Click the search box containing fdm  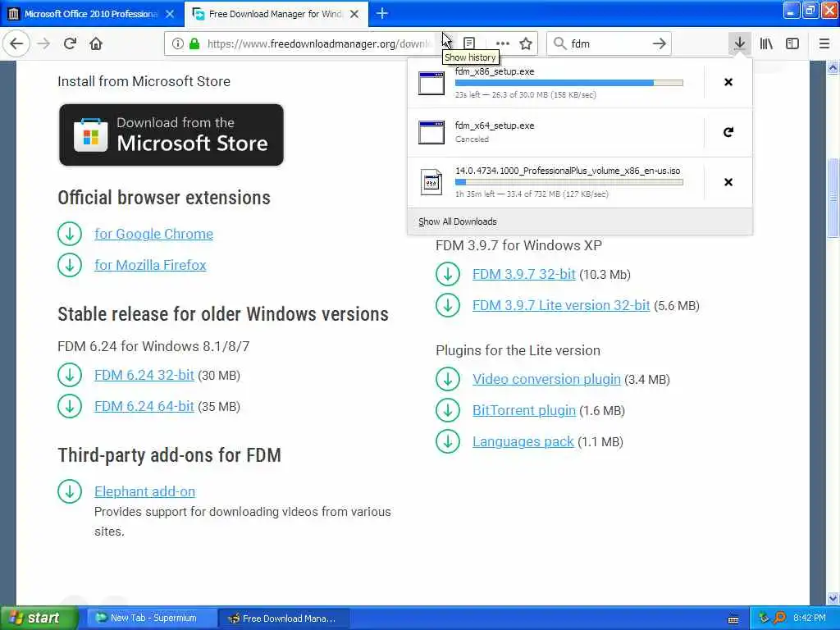pyautogui.click(x=608, y=43)
